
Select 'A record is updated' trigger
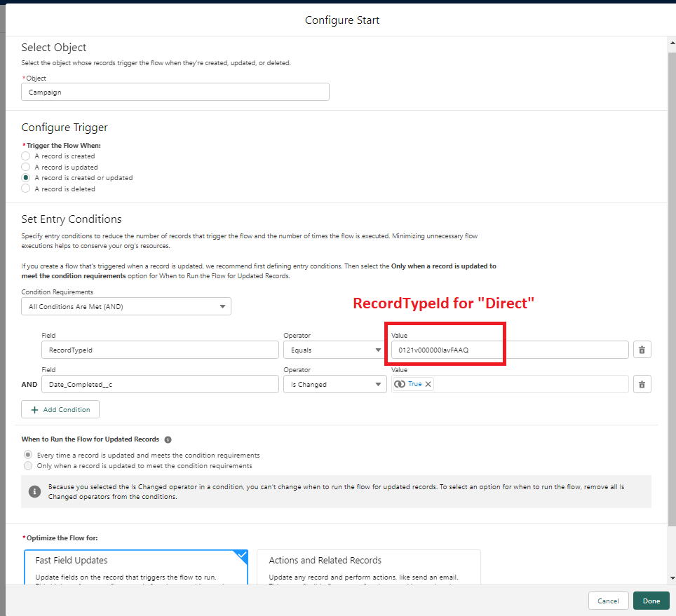(26, 167)
